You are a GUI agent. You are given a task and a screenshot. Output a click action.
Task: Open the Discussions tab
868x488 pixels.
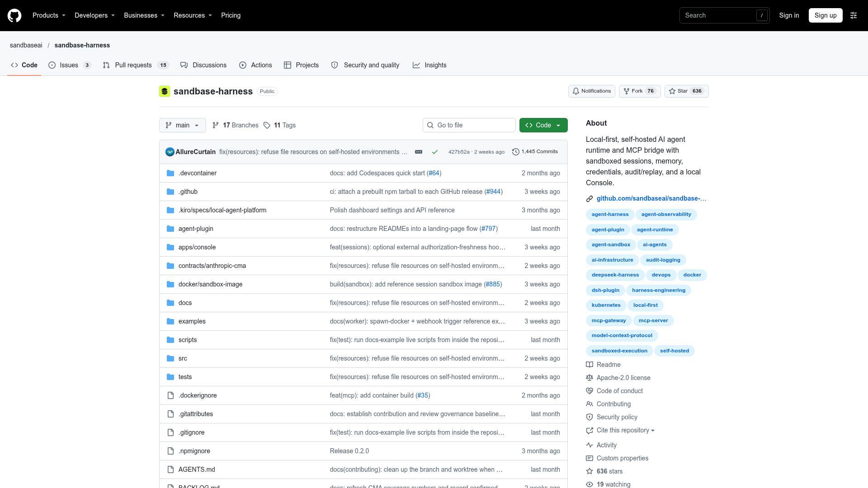tap(203, 65)
